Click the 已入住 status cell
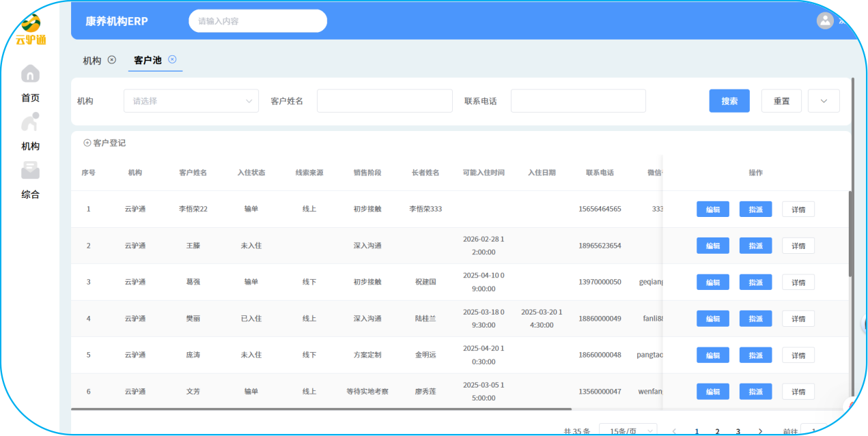The height and width of the screenshot is (436, 868). [251, 319]
